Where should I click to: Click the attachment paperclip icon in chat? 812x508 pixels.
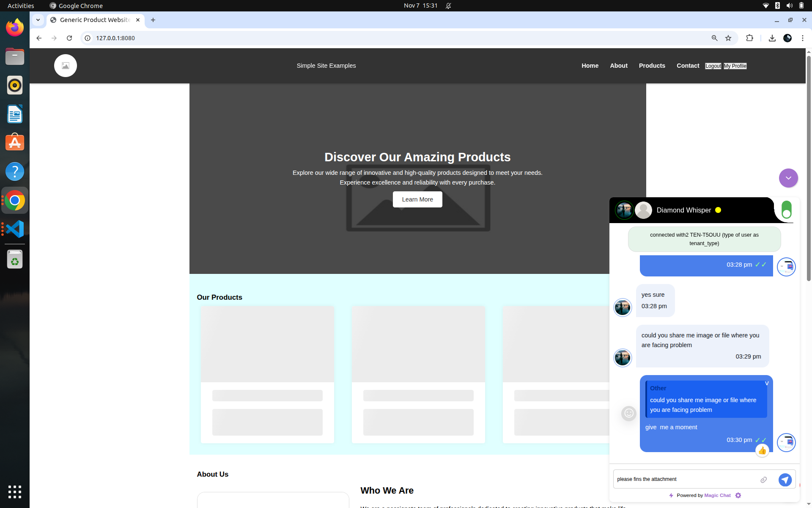pos(763,480)
